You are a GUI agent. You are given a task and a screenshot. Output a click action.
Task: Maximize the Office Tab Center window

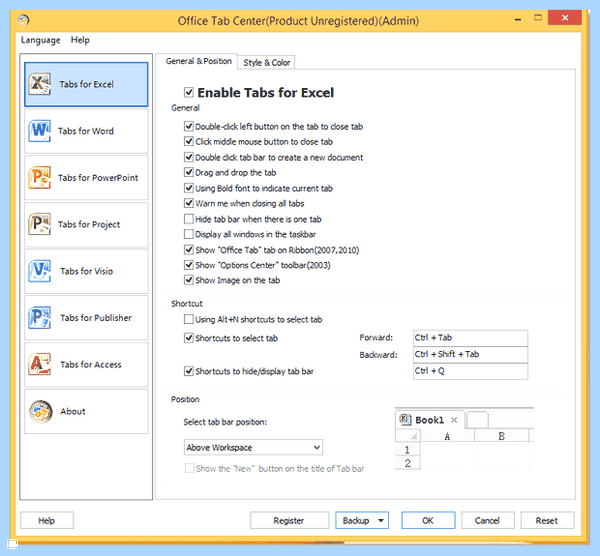[538, 18]
